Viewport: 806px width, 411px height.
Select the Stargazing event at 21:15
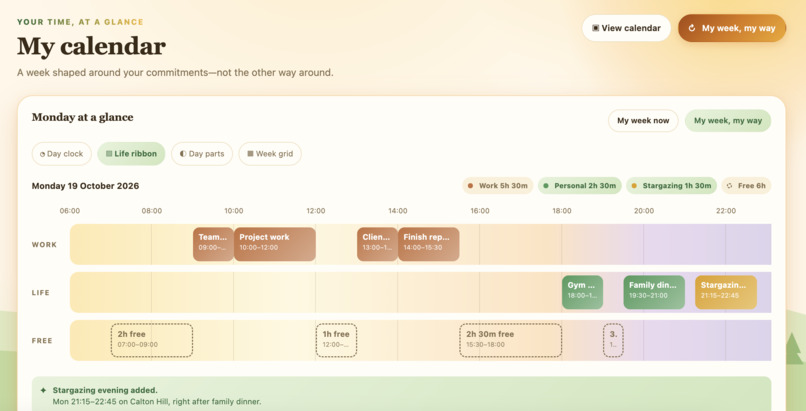point(726,292)
